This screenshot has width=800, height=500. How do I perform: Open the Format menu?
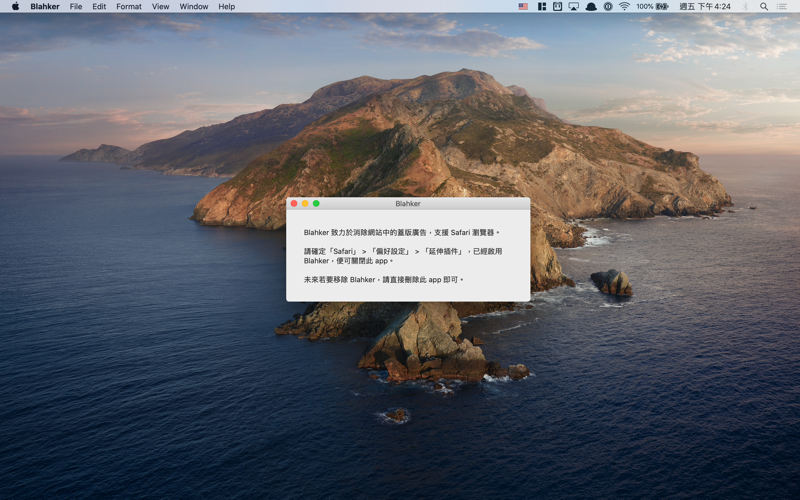(129, 6)
